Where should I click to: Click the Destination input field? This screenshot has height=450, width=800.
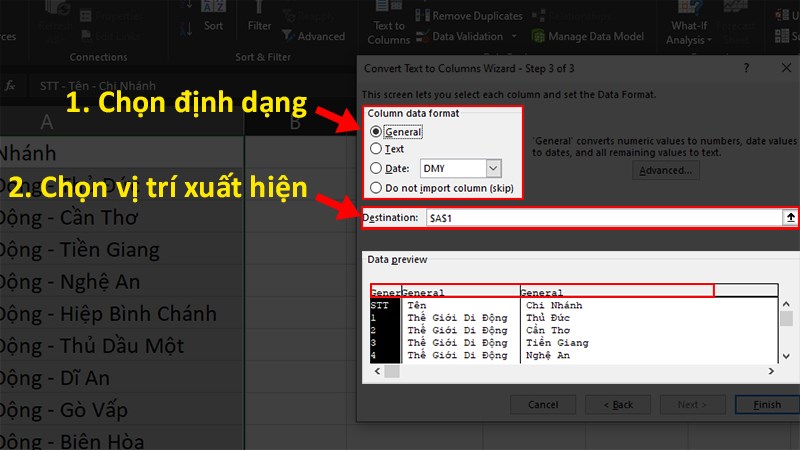604,218
